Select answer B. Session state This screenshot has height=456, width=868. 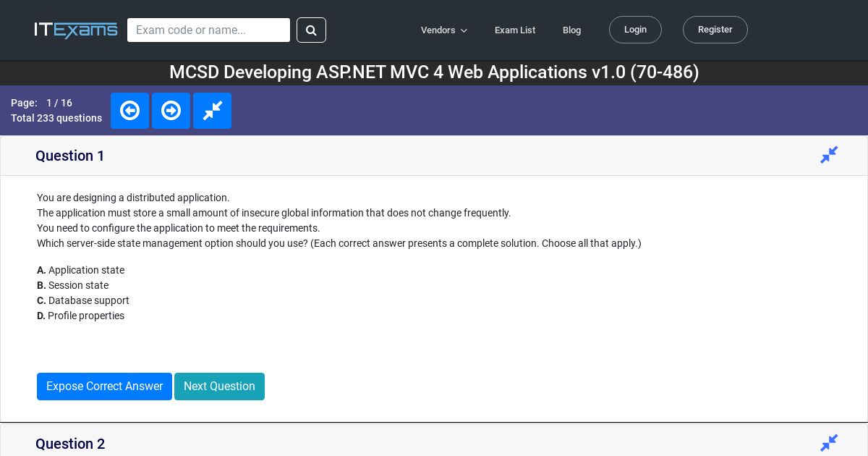(x=72, y=285)
